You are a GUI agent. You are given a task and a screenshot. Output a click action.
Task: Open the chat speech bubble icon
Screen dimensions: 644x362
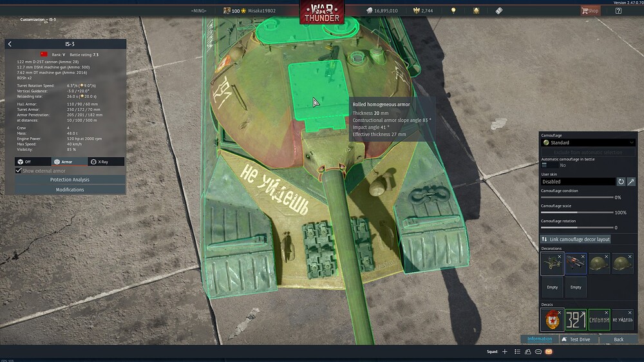point(538,352)
